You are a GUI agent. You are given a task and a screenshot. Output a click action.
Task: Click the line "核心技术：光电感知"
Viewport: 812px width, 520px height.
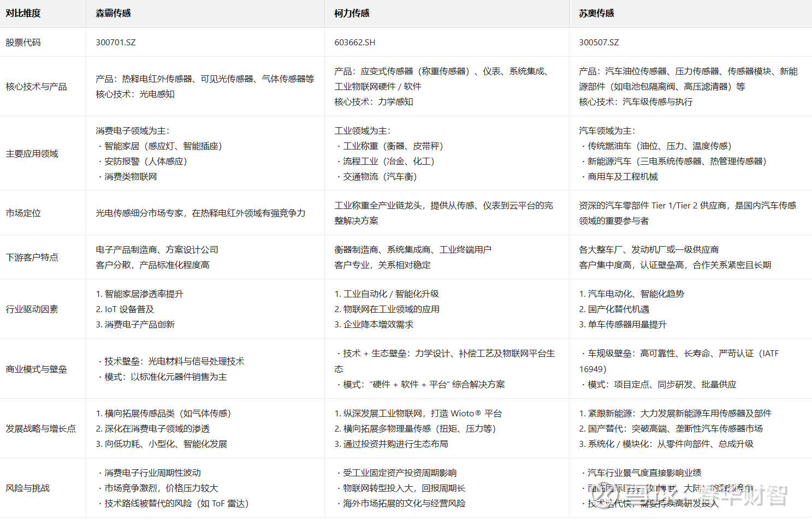135,94
